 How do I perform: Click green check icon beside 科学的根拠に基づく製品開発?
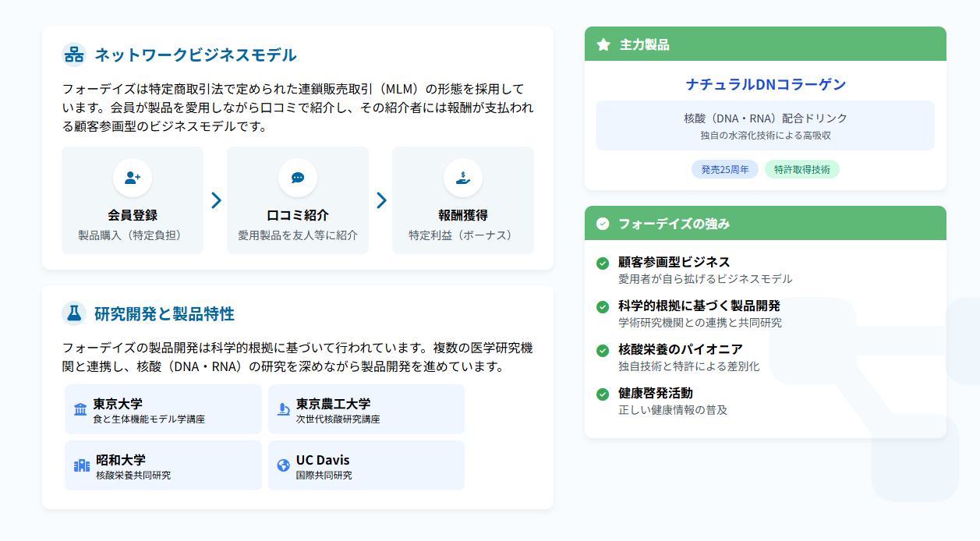(603, 307)
